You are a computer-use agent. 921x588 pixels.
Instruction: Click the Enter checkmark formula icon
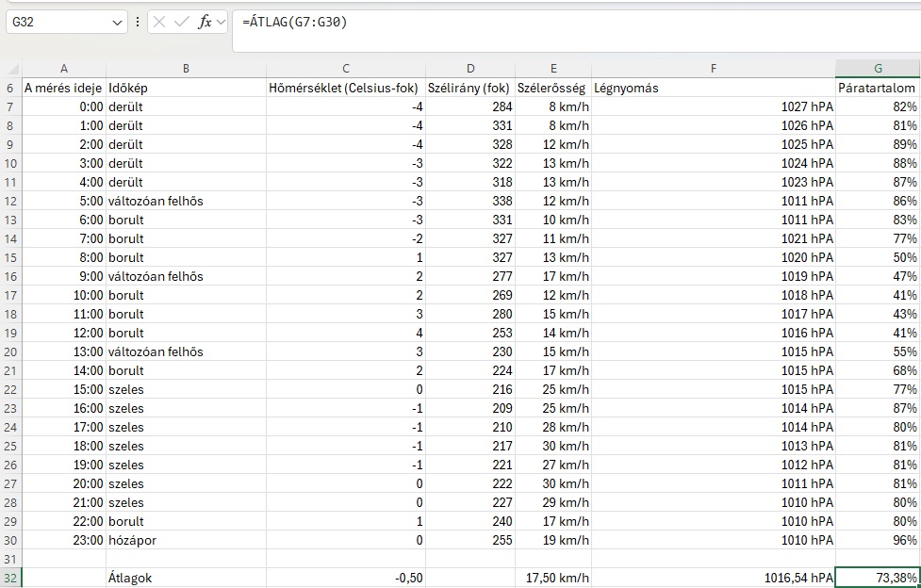coord(182,23)
